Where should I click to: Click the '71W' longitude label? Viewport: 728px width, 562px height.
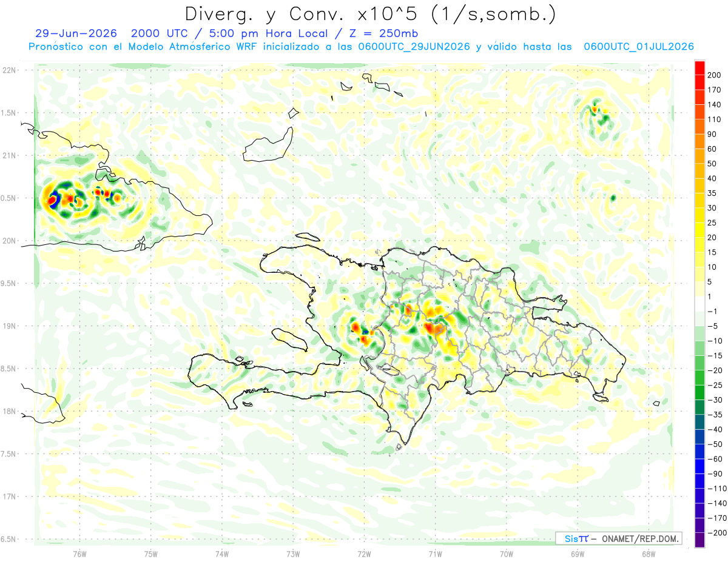click(x=435, y=554)
